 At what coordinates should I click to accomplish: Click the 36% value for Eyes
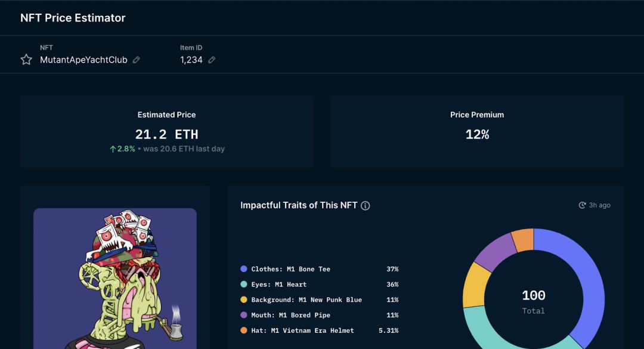point(392,284)
